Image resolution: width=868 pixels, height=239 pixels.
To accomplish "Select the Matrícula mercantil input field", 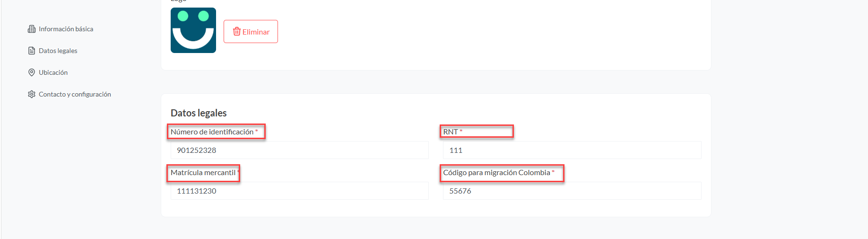I will 299,191.
